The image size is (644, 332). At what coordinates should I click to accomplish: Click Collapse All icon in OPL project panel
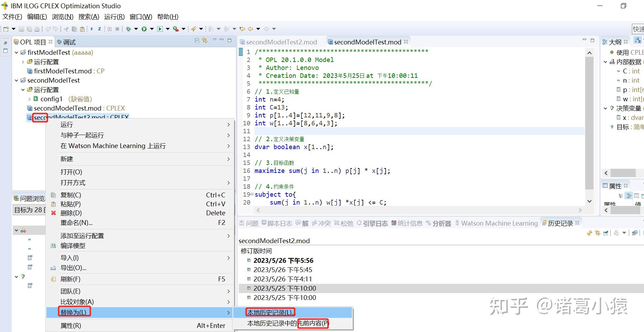[x=197, y=41]
